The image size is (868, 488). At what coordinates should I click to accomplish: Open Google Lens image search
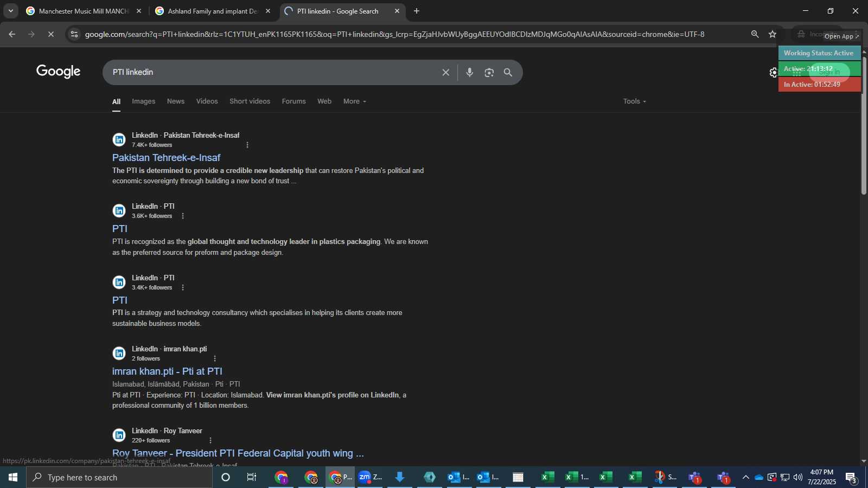[489, 72]
